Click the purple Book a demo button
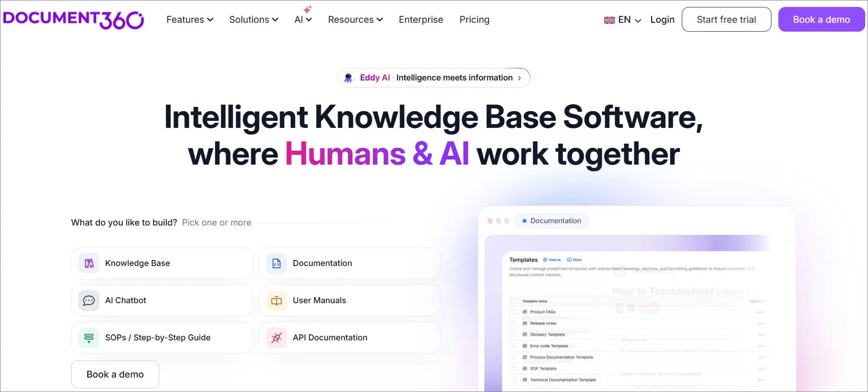 (822, 20)
